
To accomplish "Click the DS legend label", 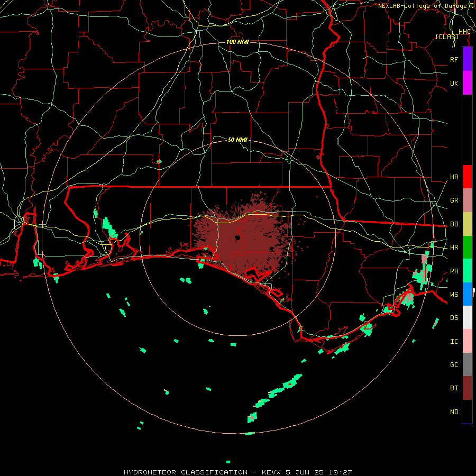I will tap(454, 318).
